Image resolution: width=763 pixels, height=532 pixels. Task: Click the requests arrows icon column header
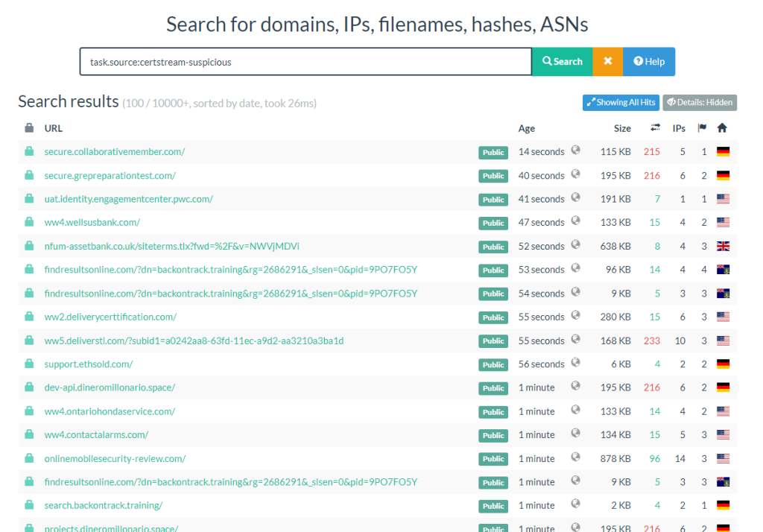pyautogui.click(x=655, y=128)
